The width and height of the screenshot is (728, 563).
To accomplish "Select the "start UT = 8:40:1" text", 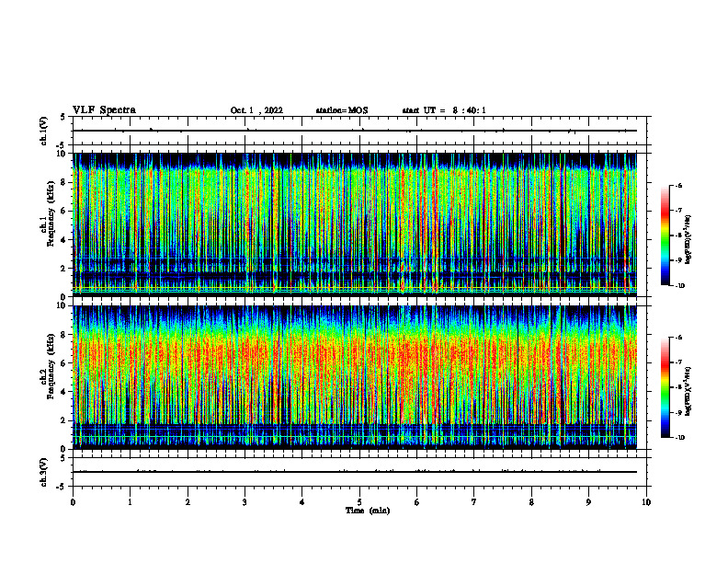I will point(444,110).
